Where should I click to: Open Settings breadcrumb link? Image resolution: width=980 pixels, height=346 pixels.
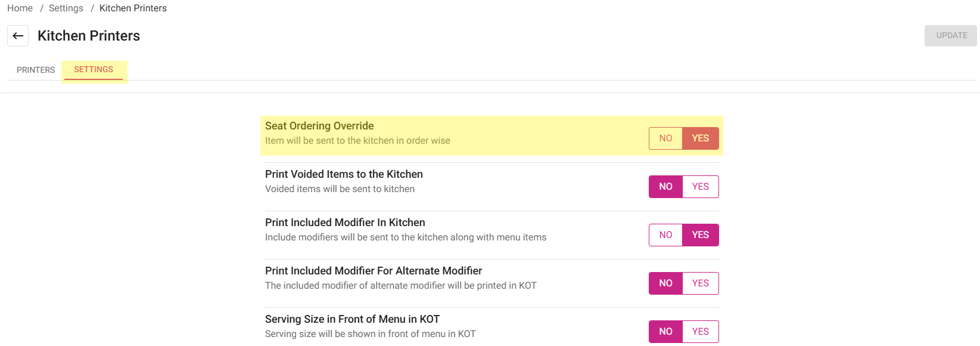click(x=66, y=8)
